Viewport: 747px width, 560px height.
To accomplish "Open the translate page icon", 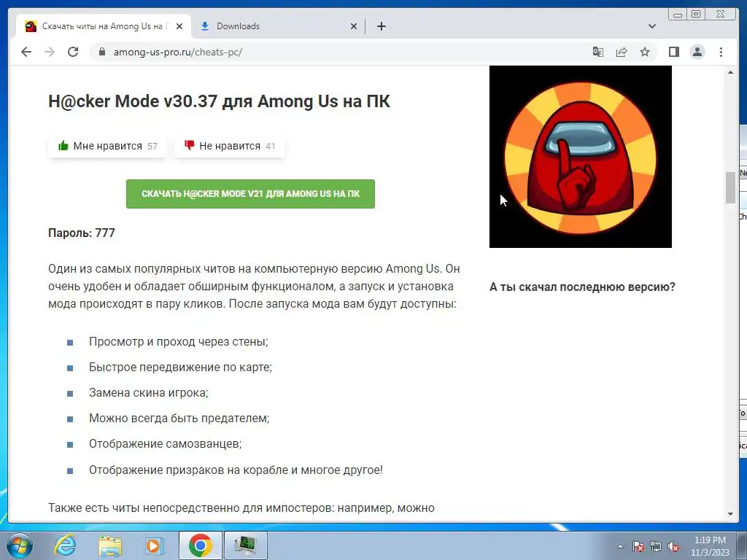I will point(598,52).
